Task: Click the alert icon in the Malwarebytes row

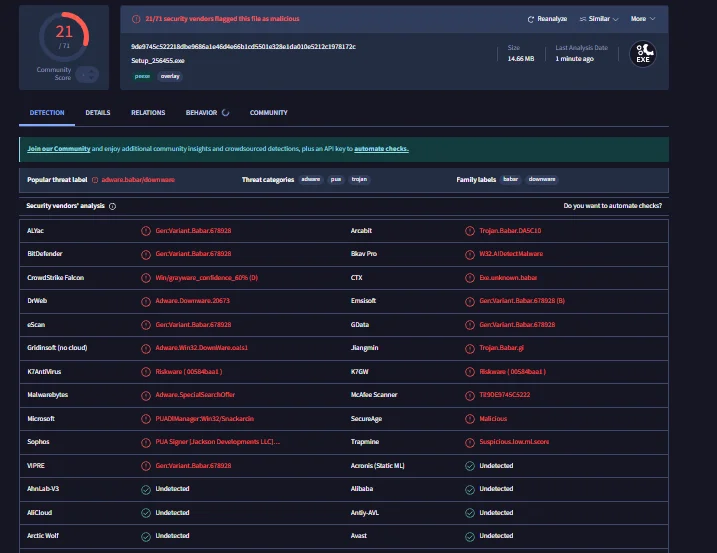Action: click(x=146, y=396)
